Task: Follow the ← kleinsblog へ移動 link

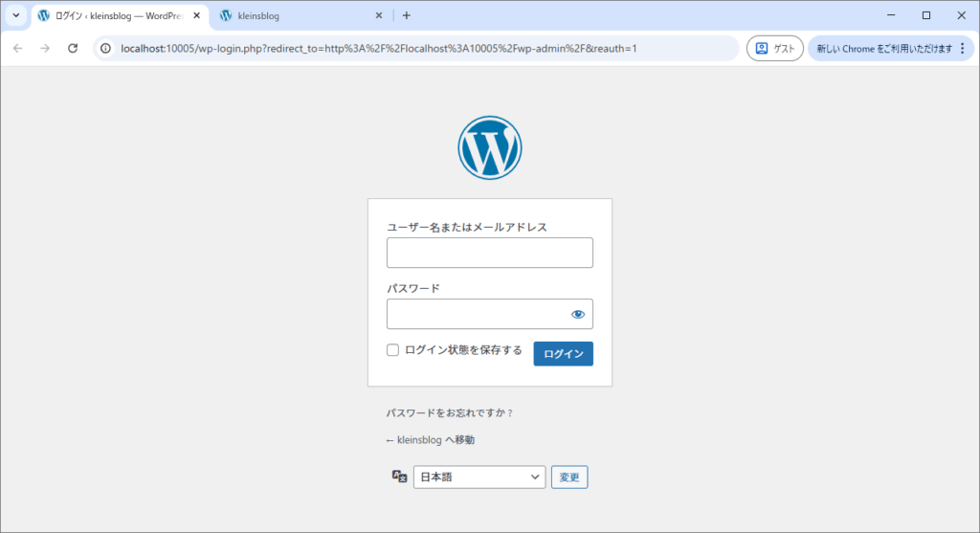Action: tap(430, 440)
